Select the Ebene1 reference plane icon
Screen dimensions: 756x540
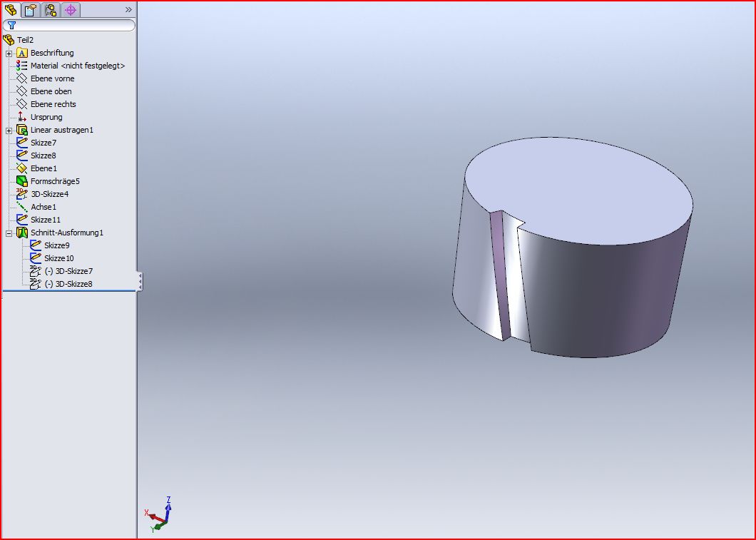21,168
